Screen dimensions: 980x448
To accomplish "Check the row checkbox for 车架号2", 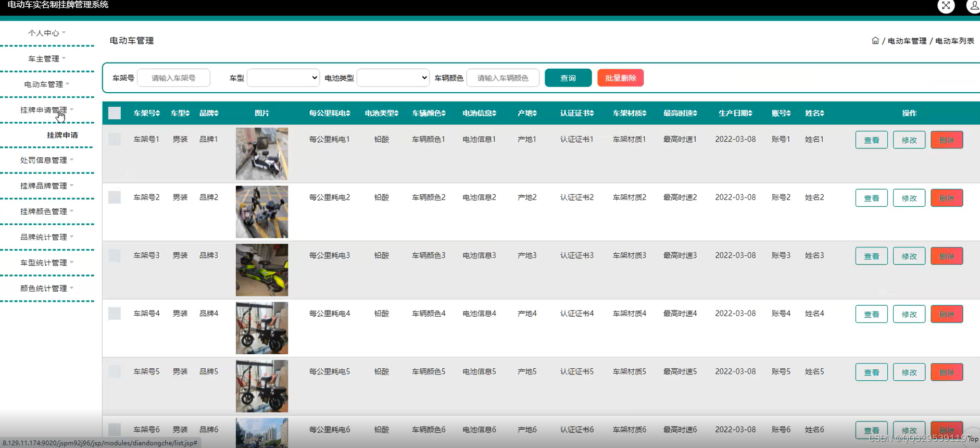I will click(x=115, y=197).
